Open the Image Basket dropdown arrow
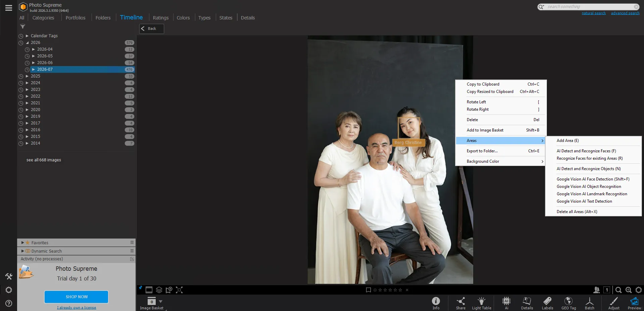Viewport: 644px width, 311px height. coord(160,302)
